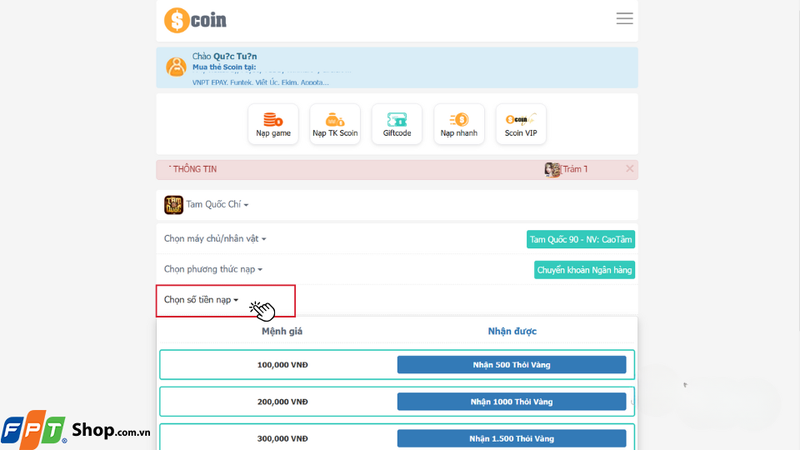Click the VNPT EPAY seller list line
This screenshot has height=450, width=800.
click(260, 82)
